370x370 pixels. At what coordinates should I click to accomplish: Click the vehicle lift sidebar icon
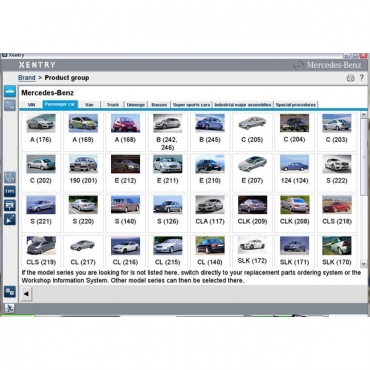pos(10,205)
